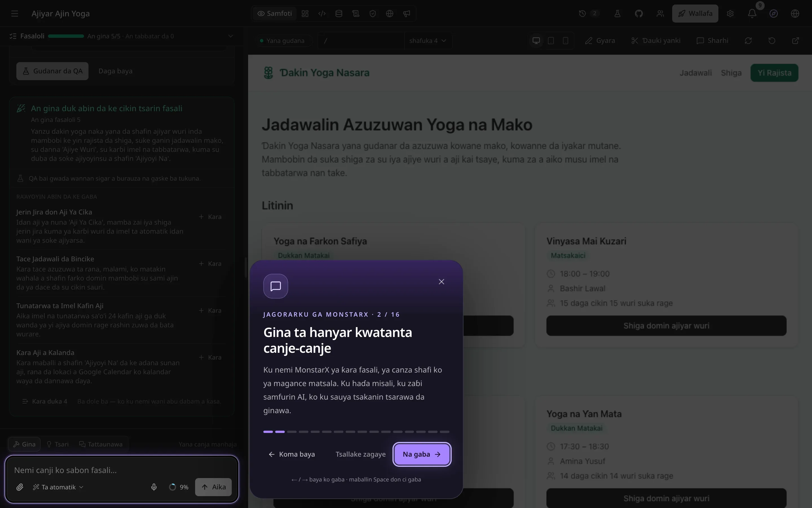The height and width of the screenshot is (508, 812).
Task: Skip the tour with Tsallake zagaye
Action: (x=360, y=454)
